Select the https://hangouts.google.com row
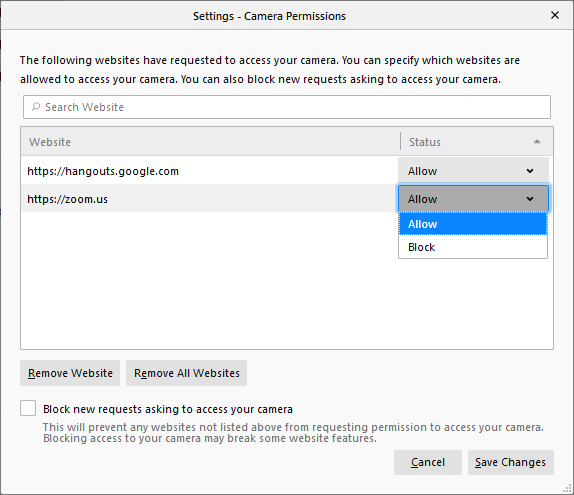Screen dimensions: 574x495 pos(209,171)
